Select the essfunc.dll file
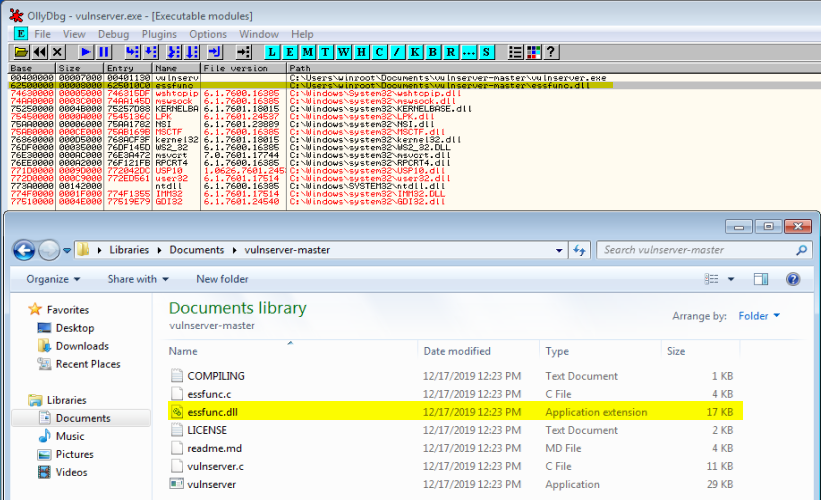 tap(454, 412)
